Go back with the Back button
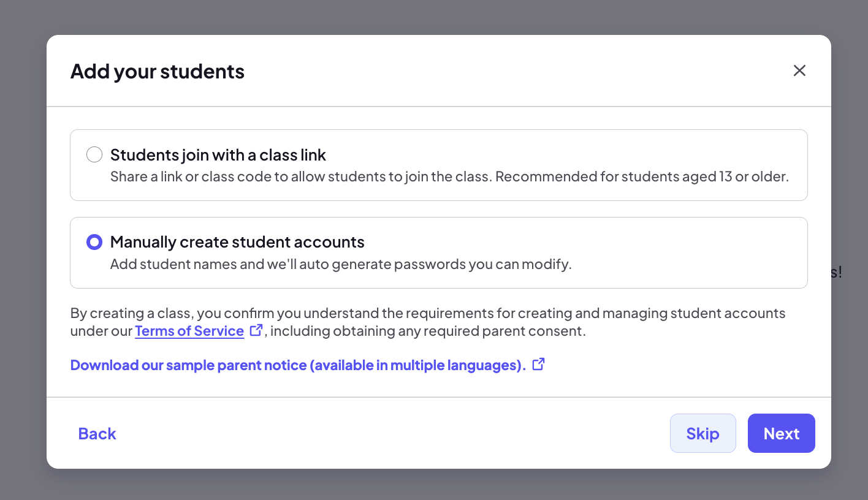 97,433
